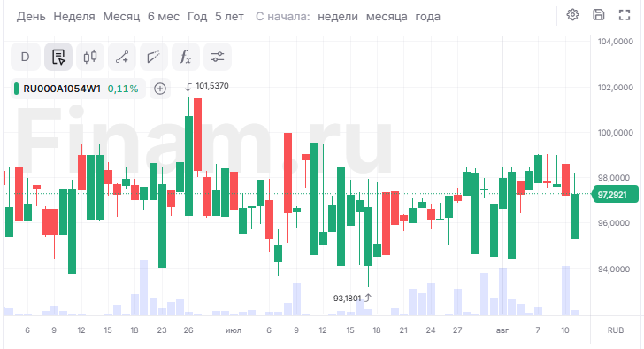The image size is (644, 349).
Task: Choose 6 мес period range
Action: [164, 17]
